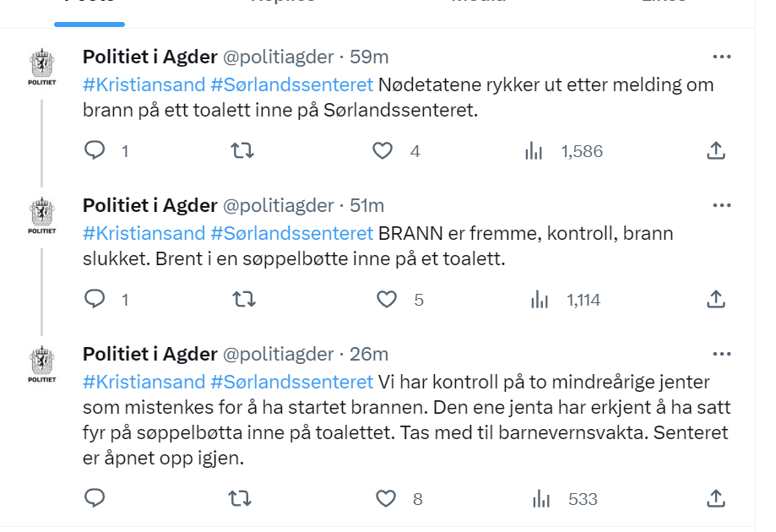
Task: Open more options on the 59m tweet
Action: coord(722,57)
